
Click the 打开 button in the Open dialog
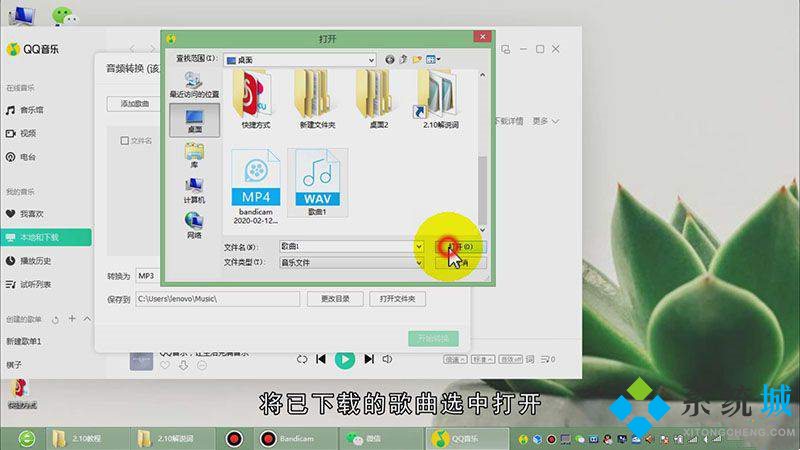click(x=461, y=247)
